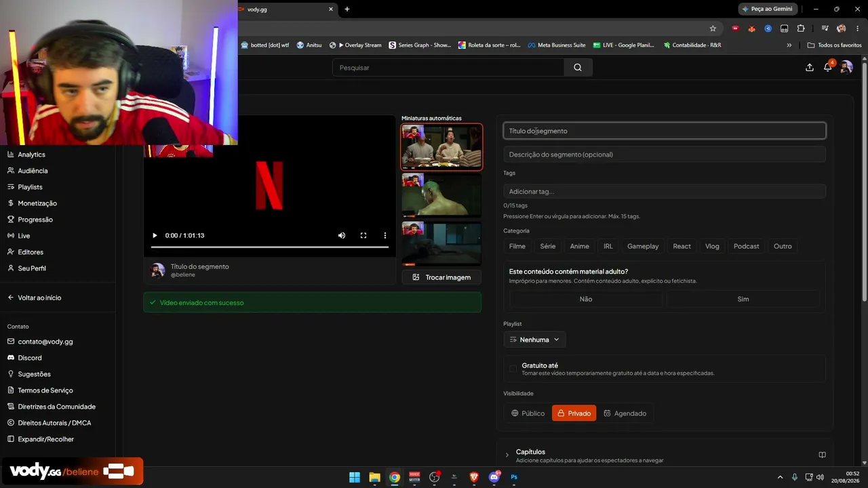Choose the React category
Image resolution: width=868 pixels, height=488 pixels.
click(x=682, y=246)
